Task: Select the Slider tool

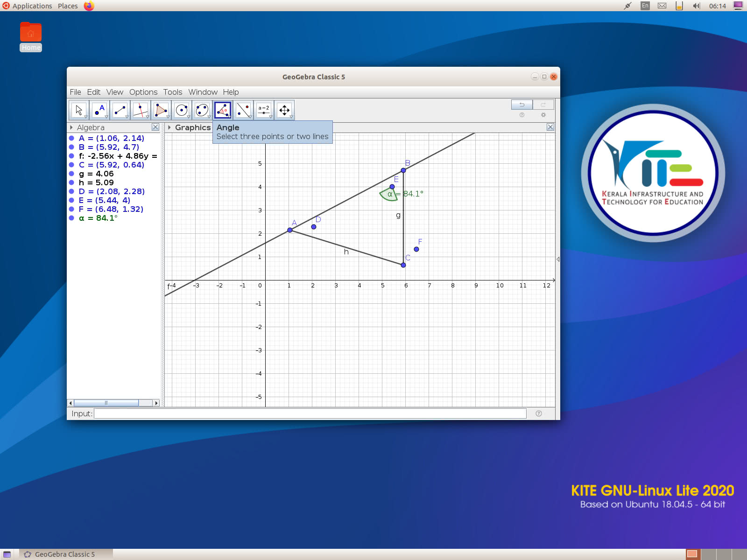Action: [x=264, y=110]
